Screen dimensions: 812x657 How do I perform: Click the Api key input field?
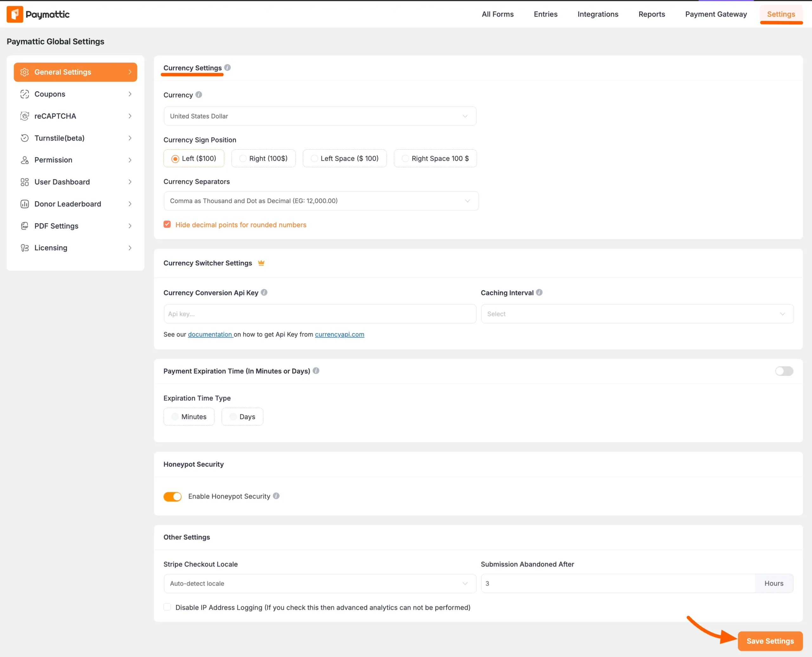(320, 314)
